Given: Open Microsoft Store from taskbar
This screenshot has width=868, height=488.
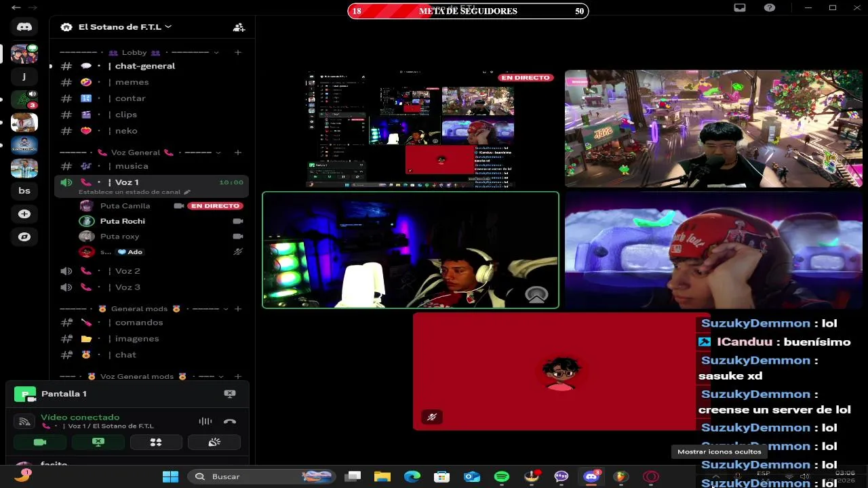Looking at the screenshot, I should click(x=442, y=476).
